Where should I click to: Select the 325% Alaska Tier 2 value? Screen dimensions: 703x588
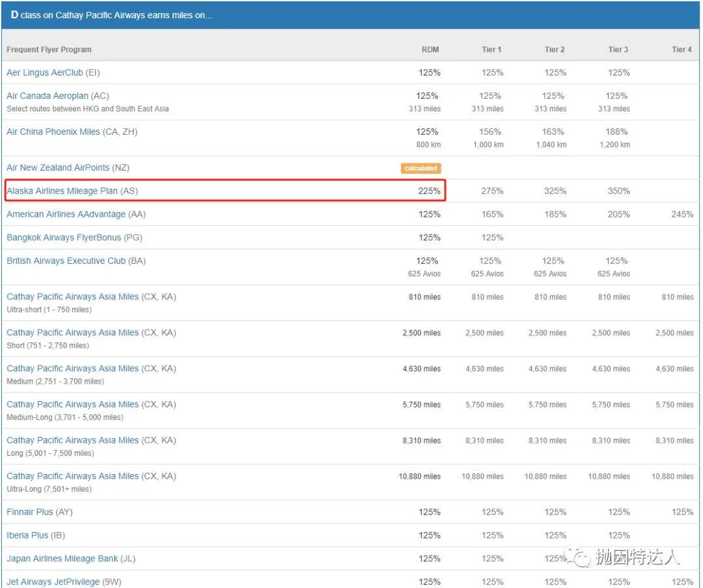(x=555, y=191)
